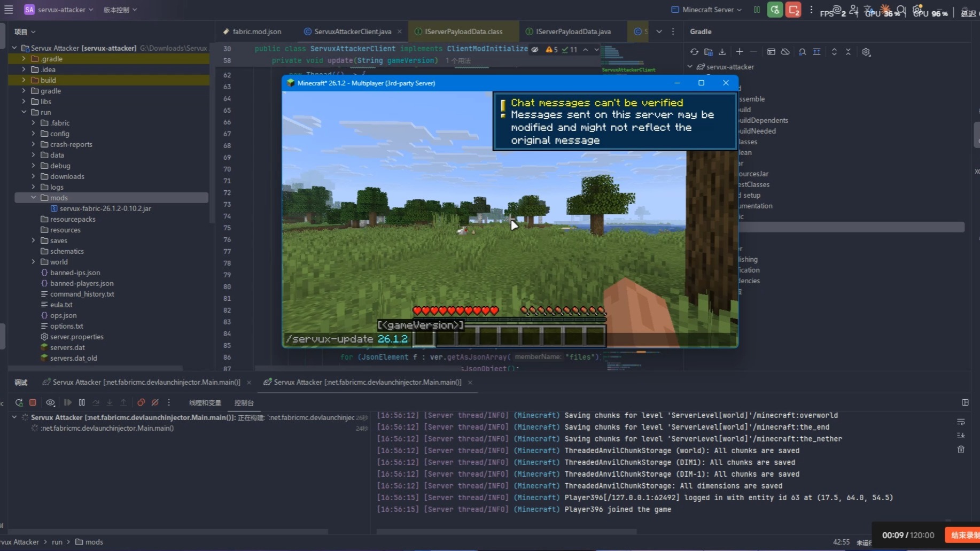The height and width of the screenshot is (551, 980).
Task: Open hidden editor tabs dropdown
Action: pos(659,32)
